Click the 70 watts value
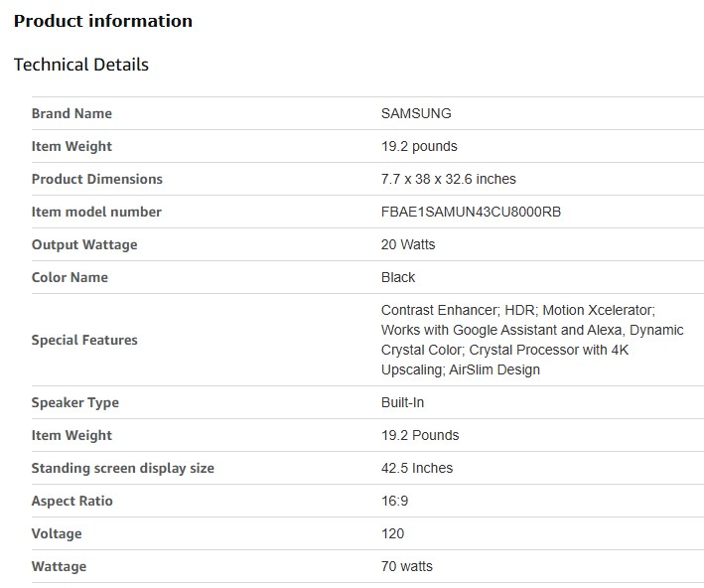The width and height of the screenshot is (704, 588). tap(407, 566)
